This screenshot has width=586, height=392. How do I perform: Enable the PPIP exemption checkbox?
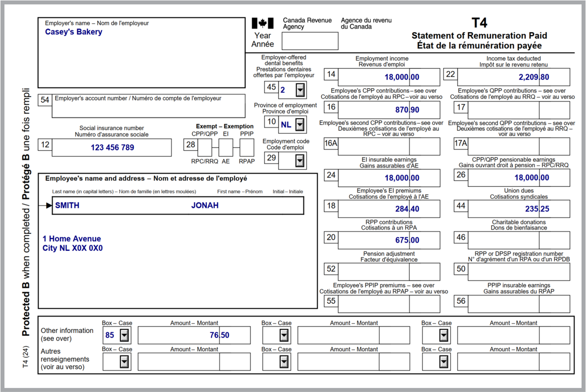point(247,147)
